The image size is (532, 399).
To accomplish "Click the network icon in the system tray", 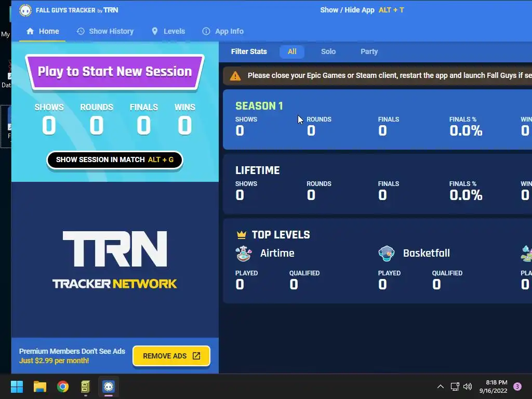I will point(455,387).
